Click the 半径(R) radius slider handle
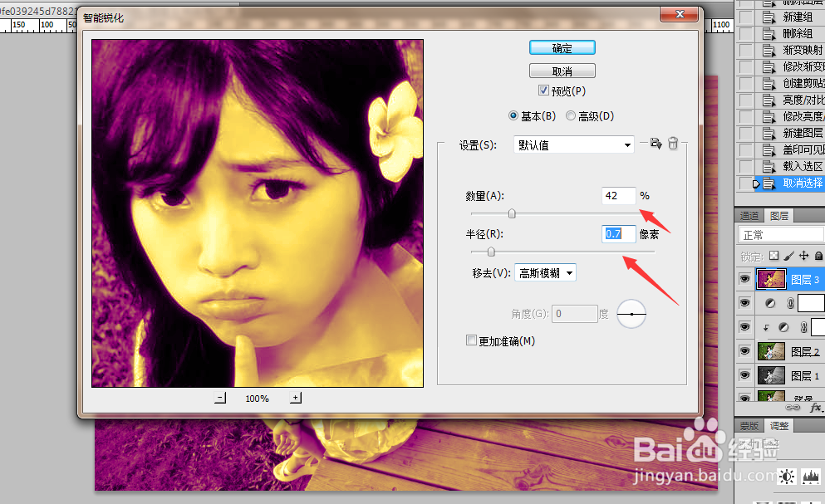The image size is (825, 504). pyautogui.click(x=491, y=252)
